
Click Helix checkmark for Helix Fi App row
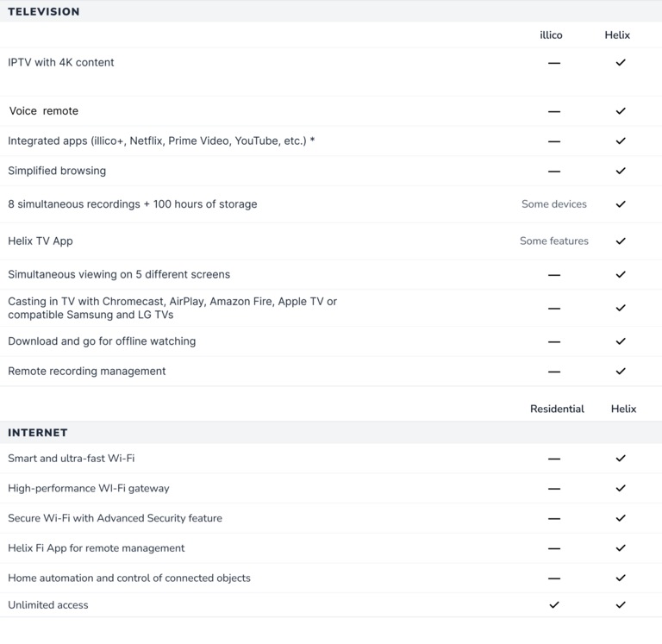tap(621, 548)
